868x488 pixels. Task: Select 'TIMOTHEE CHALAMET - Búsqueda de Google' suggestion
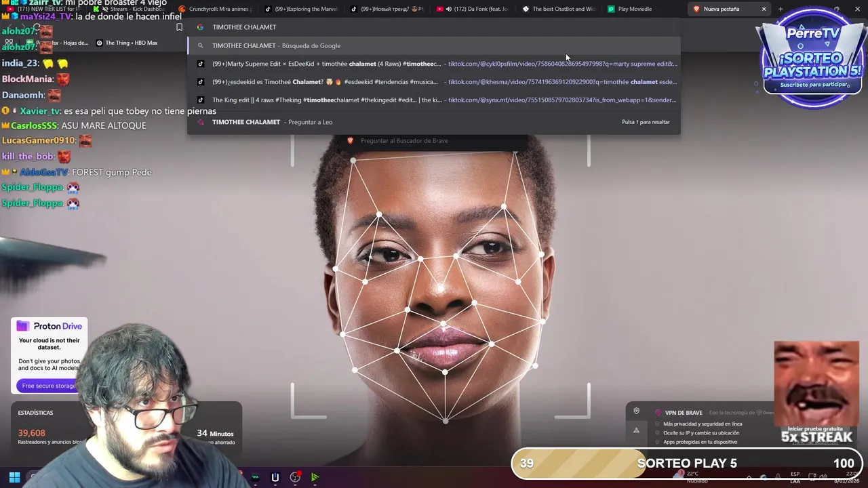[x=434, y=45]
